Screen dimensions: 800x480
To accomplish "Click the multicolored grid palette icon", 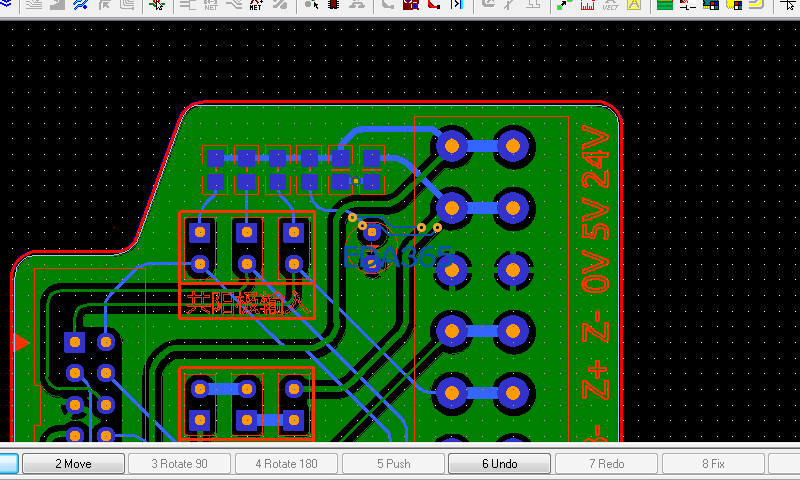I will [x=711, y=5].
